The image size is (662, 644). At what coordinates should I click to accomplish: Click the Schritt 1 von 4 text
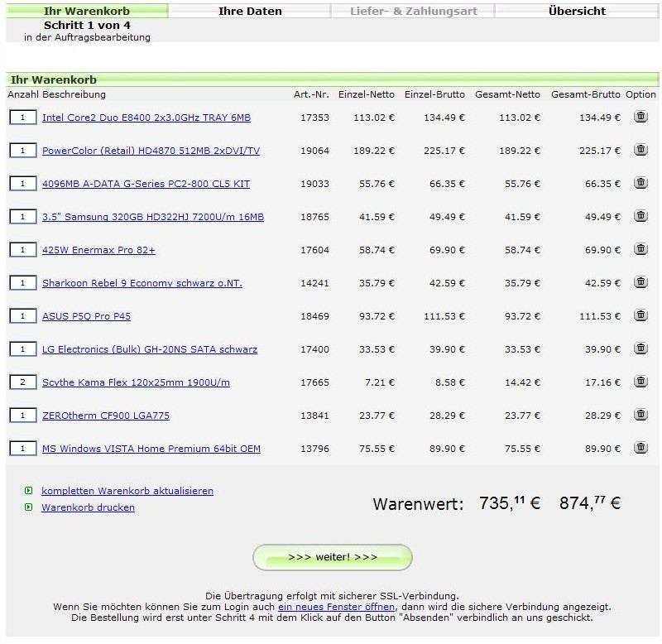[87, 26]
